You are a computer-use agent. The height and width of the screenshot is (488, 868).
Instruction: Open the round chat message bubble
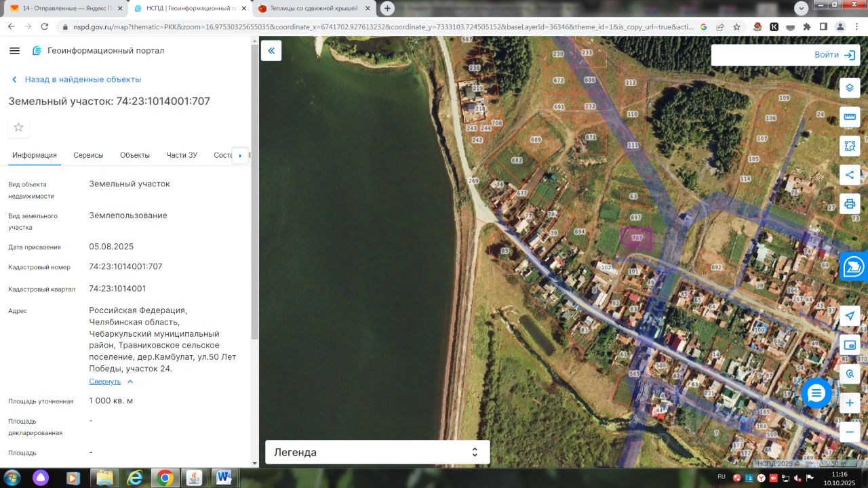tap(816, 392)
